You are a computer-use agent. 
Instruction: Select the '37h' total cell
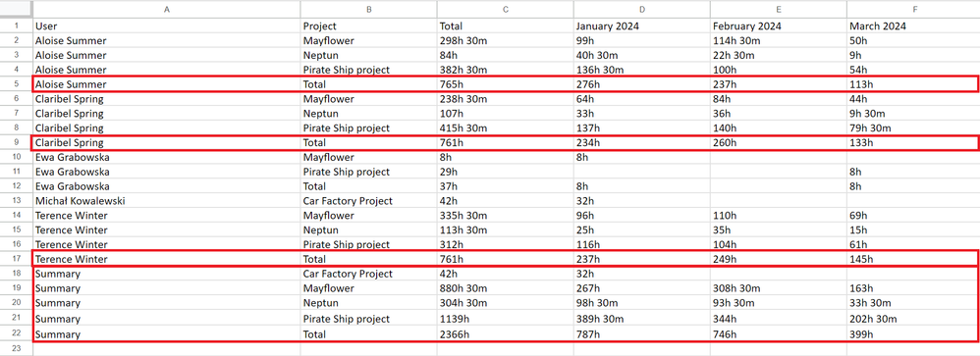pos(505,186)
